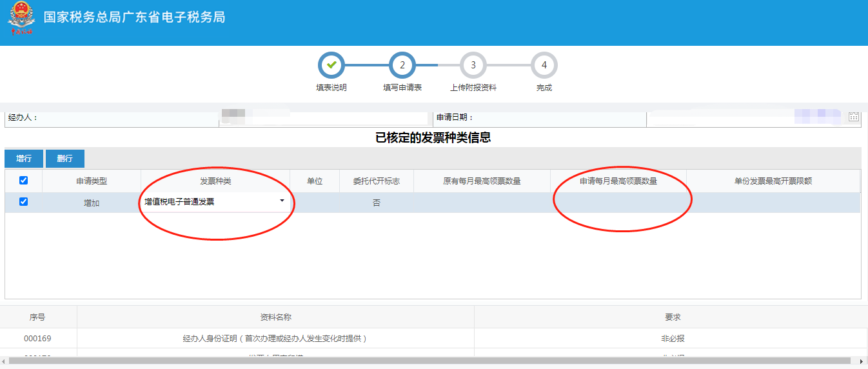Image resolution: width=868 pixels, height=369 pixels.
Task: Click the 单位 column header
Action: pyautogui.click(x=315, y=181)
